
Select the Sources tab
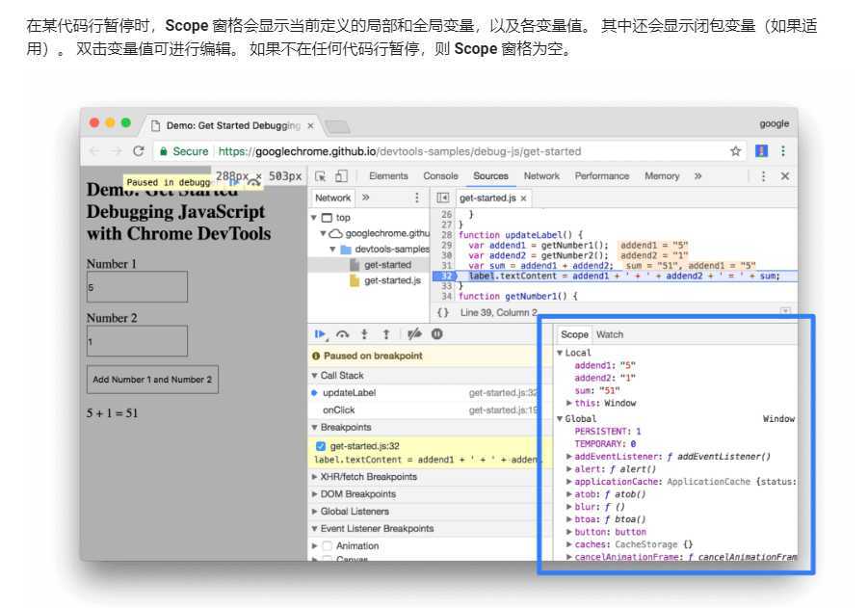tap(490, 175)
